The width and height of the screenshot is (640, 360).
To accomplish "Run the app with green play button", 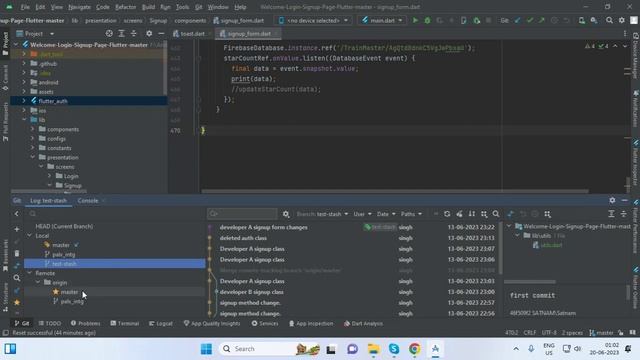I will point(415,20).
